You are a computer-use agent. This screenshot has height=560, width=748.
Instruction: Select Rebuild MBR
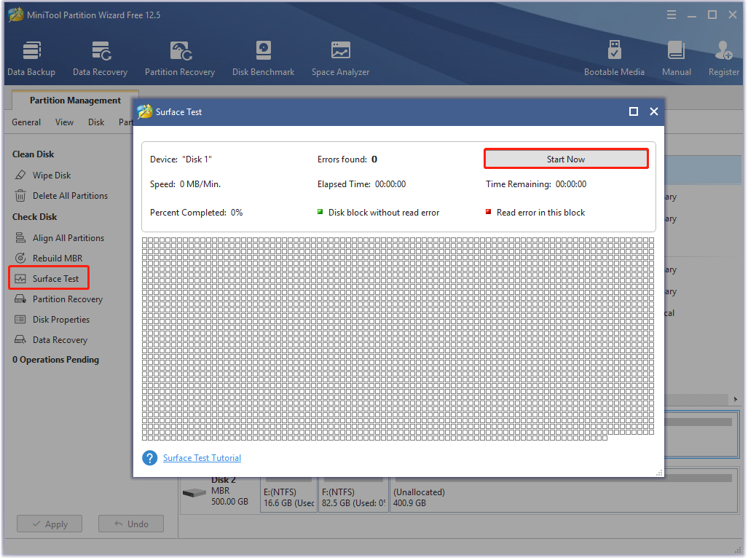click(x=58, y=258)
